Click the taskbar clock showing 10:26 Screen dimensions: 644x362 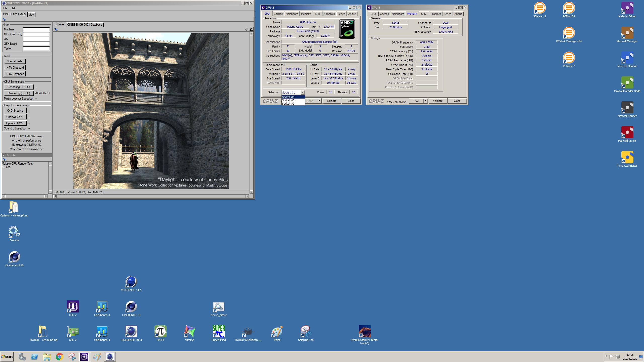630,357
